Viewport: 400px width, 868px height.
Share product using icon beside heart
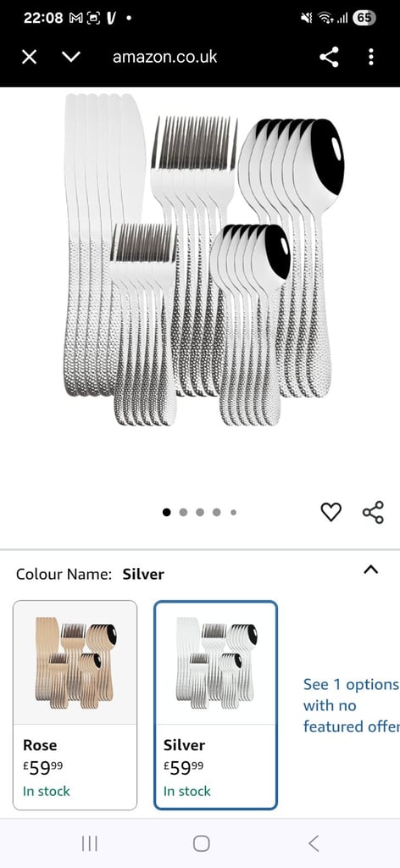tap(374, 512)
